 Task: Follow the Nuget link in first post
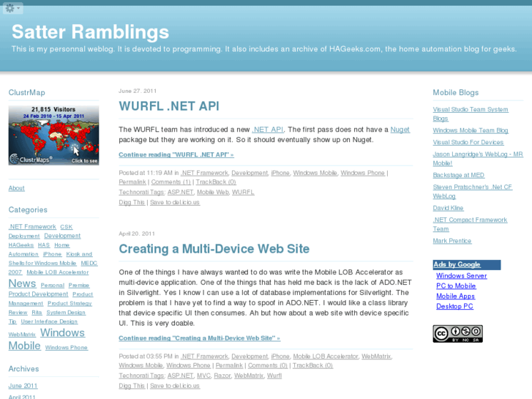400,130
